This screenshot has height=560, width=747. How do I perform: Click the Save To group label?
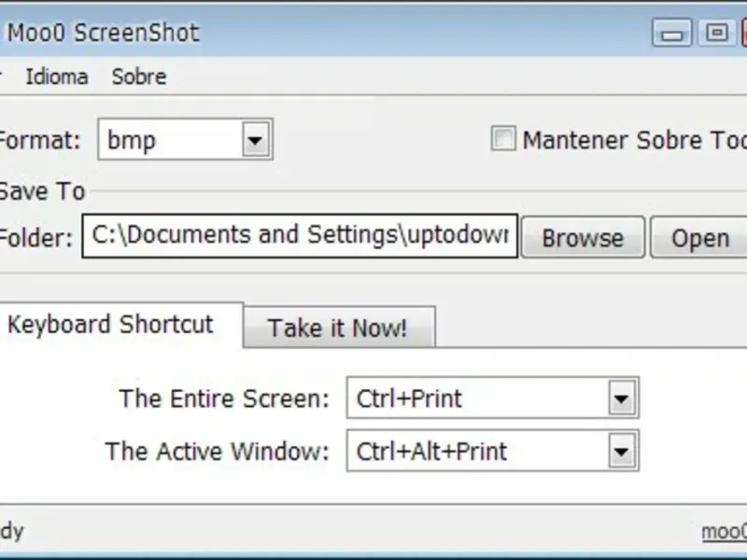coord(42,191)
